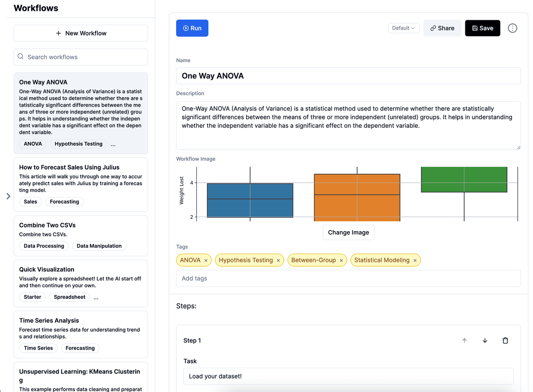Click the blue Run button
This screenshot has height=392, width=533.
[192, 28]
